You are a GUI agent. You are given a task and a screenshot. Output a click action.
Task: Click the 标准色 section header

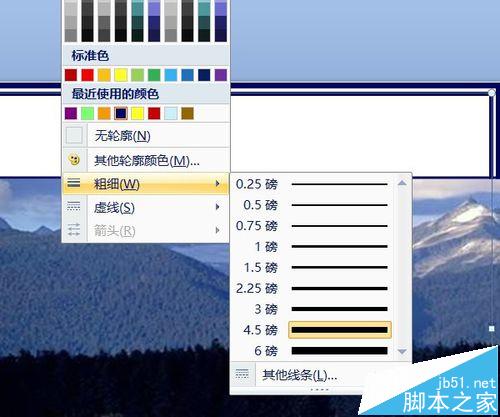pyautogui.click(x=90, y=55)
